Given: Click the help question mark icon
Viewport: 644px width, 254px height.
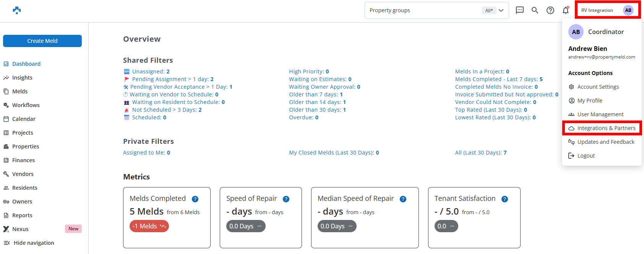Looking at the screenshot, I should [x=550, y=10].
